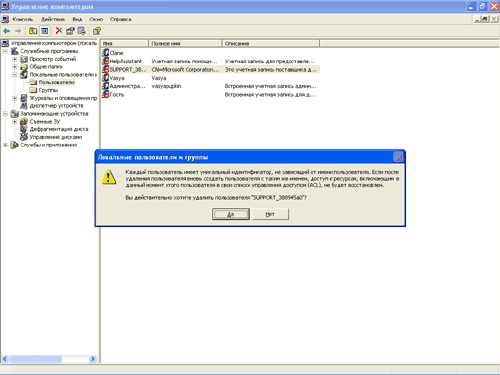Select Группы in the tree
Screen dimensions: 500x375
point(48,90)
